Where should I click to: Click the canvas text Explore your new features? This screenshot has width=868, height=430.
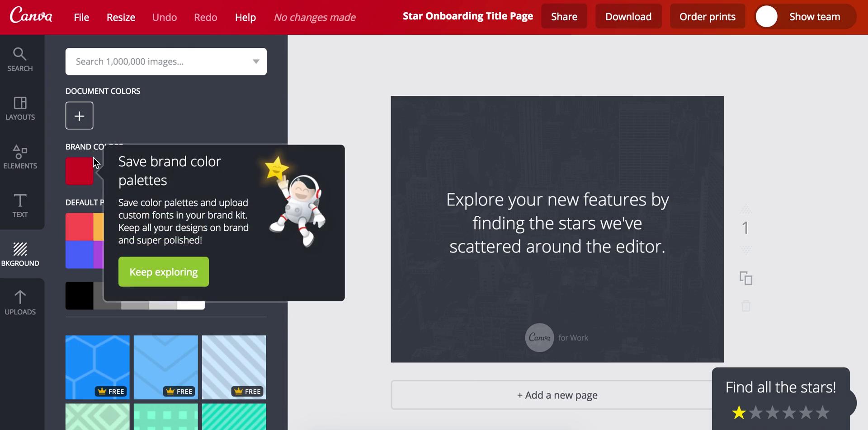click(x=557, y=223)
